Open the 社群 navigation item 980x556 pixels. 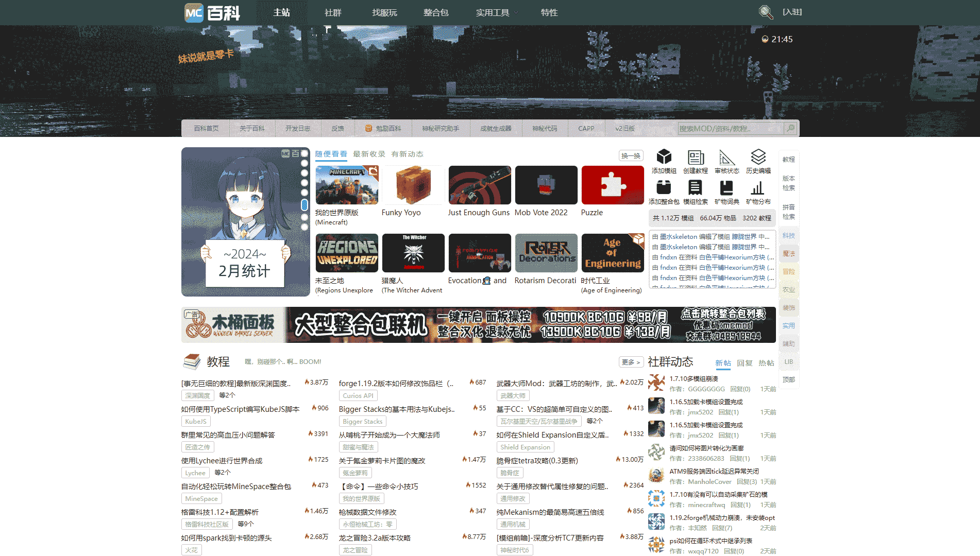coord(333,12)
